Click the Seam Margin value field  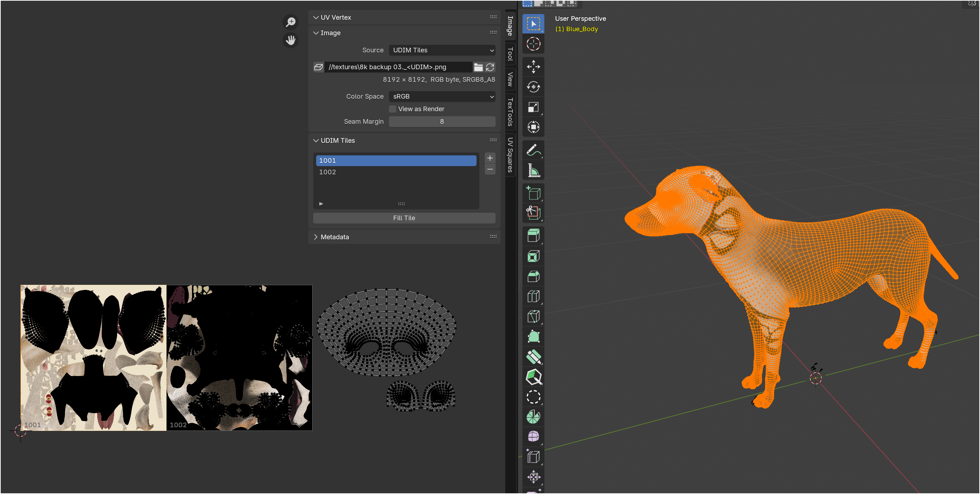click(x=442, y=122)
